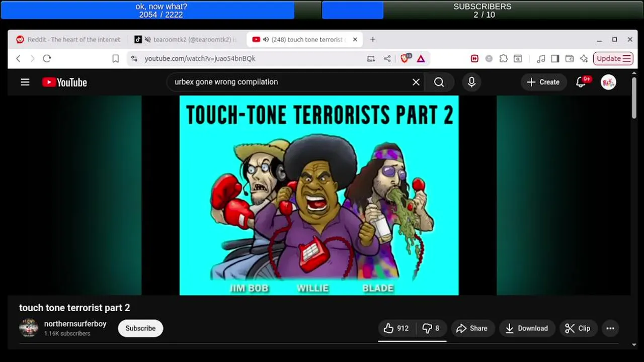Reload the page with the refresh icon
Viewport: 644px width, 362px height.
47,58
